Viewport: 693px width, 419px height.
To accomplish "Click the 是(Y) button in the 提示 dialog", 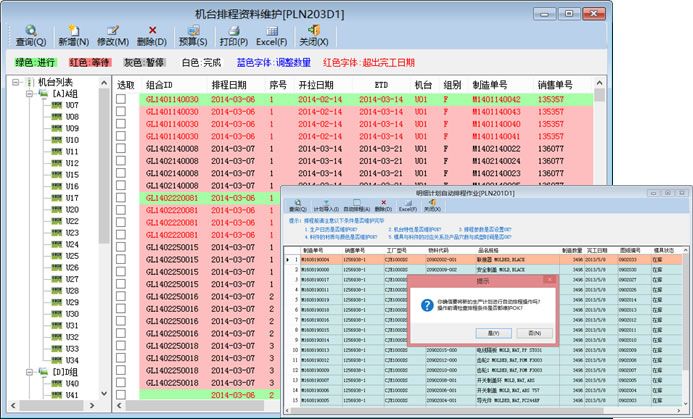I will (x=494, y=333).
